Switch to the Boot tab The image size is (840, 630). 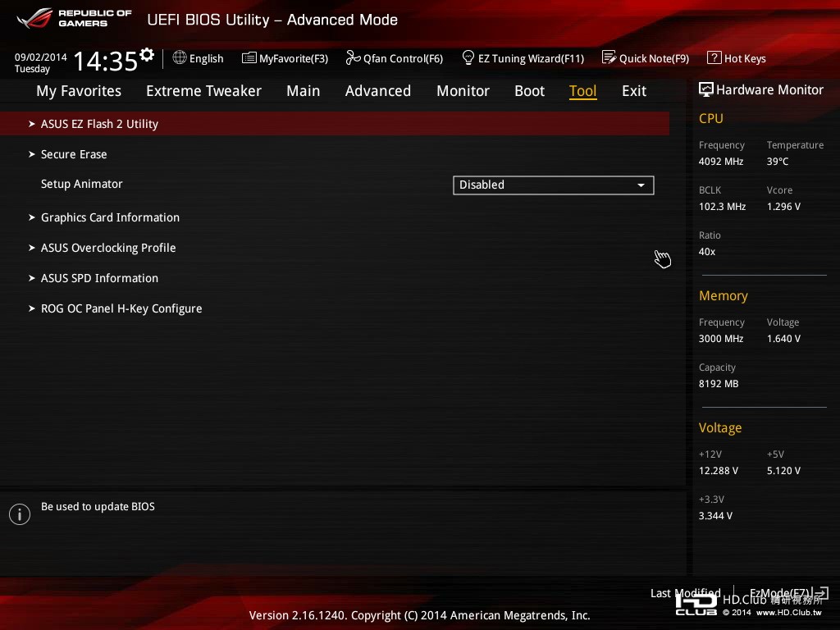click(x=529, y=91)
